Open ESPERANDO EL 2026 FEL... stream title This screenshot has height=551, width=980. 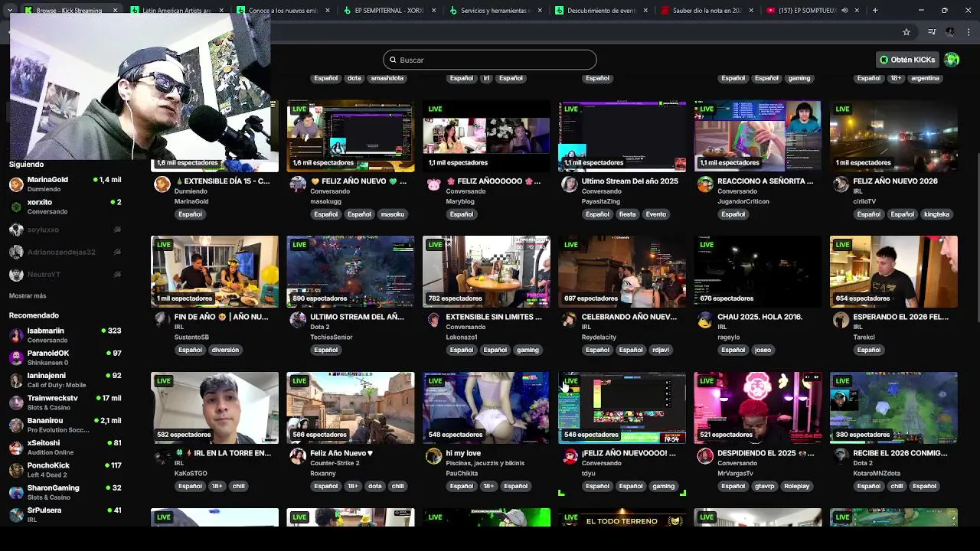point(900,317)
